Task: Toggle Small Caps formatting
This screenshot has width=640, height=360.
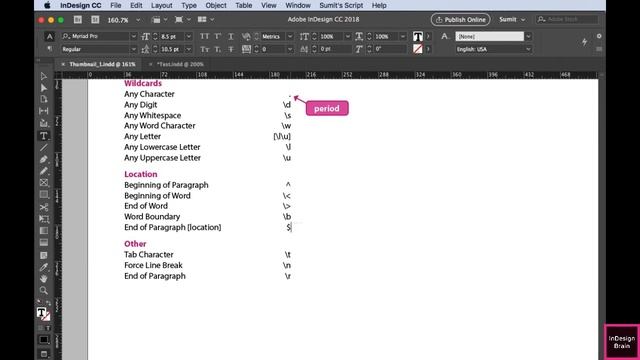Action: click(204, 49)
